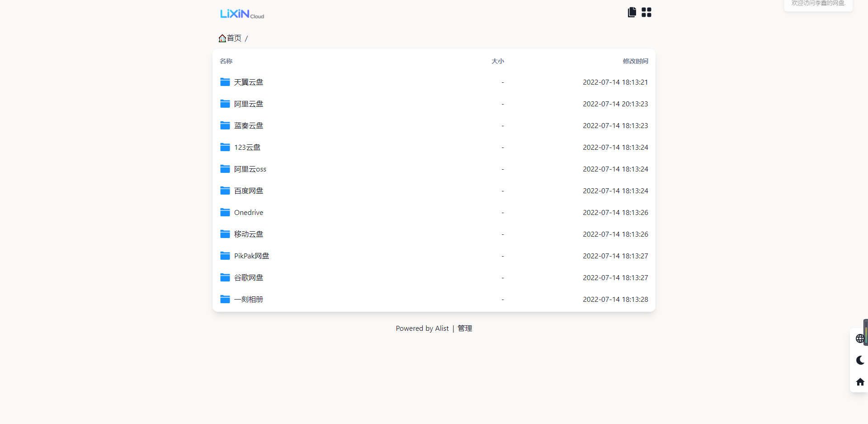Image resolution: width=868 pixels, height=424 pixels.
Task: Click the home icon in breadcrumb
Action: coord(222,38)
